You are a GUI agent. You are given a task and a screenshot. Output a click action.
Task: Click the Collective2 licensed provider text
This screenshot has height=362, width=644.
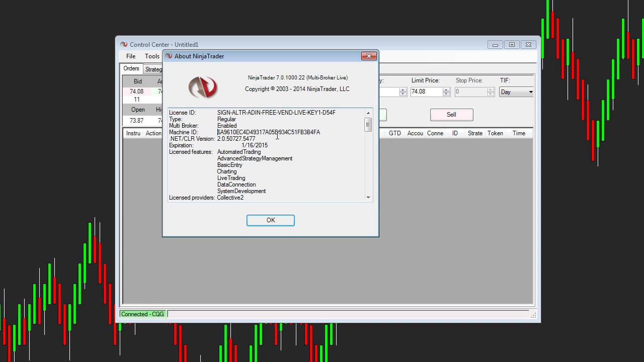coord(230,198)
